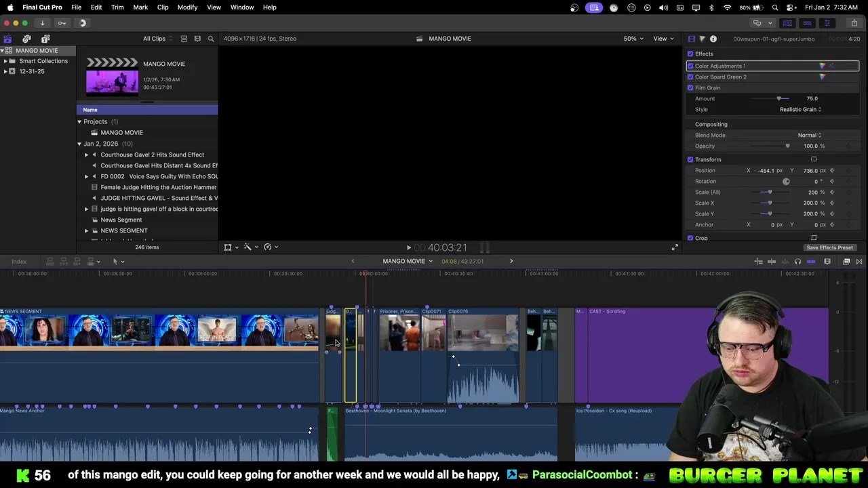Open the Edit menu
Viewport: 868px width, 488px height.
[x=96, y=7]
